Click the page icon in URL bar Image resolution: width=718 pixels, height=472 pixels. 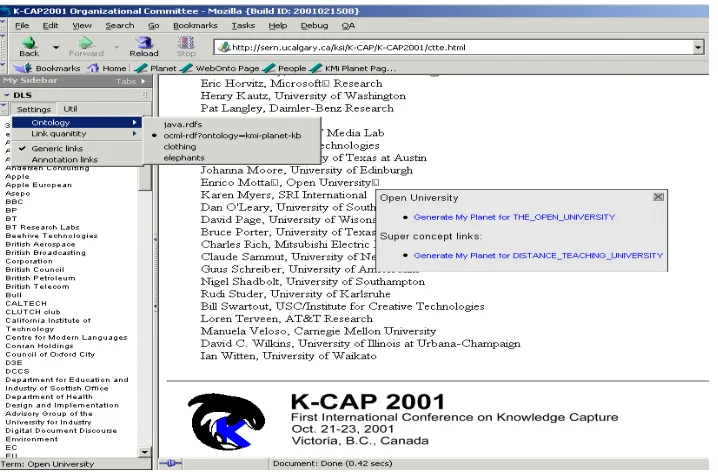pyautogui.click(x=224, y=47)
